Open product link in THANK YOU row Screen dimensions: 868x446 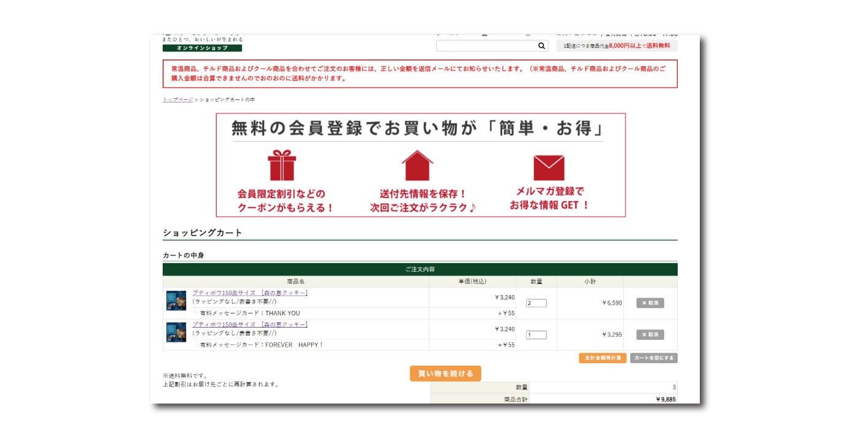(250, 293)
